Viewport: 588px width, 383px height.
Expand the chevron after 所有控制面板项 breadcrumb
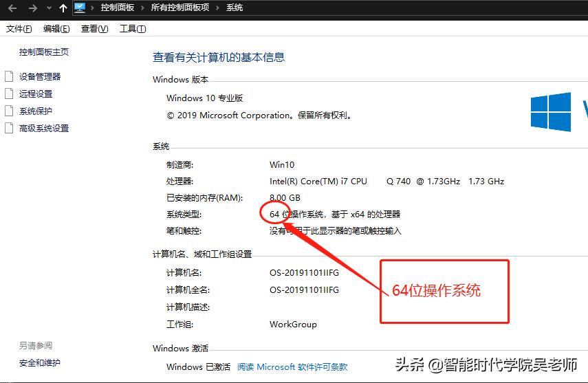point(217,8)
